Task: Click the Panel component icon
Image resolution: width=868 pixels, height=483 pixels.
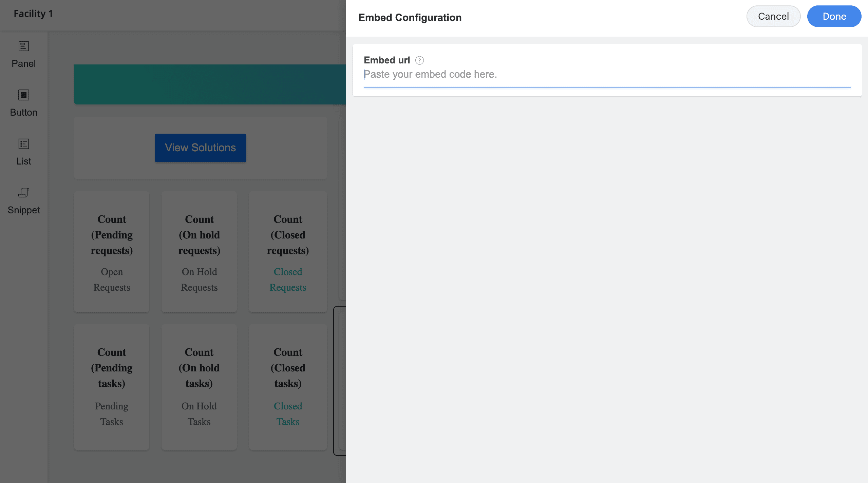Action: tap(23, 46)
